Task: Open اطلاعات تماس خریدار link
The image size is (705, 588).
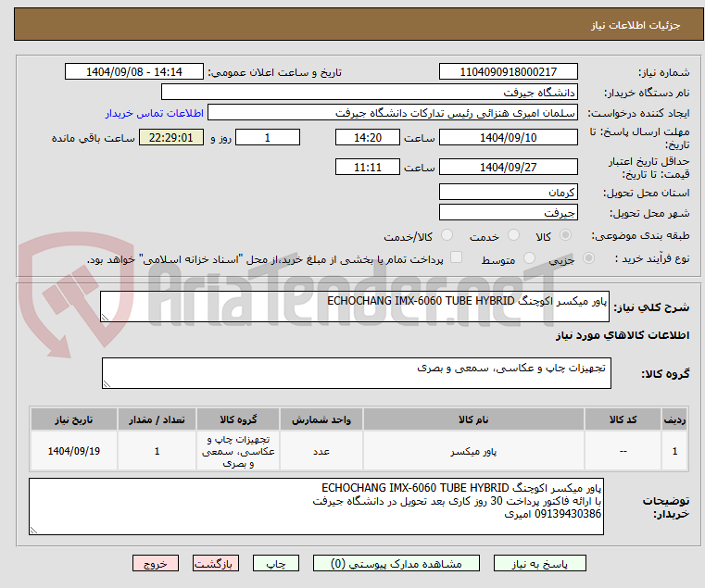Action: 155,113
